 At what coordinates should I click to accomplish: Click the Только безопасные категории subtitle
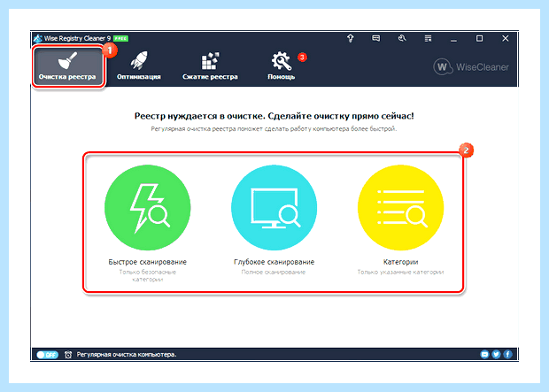click(x=147, y=275)
